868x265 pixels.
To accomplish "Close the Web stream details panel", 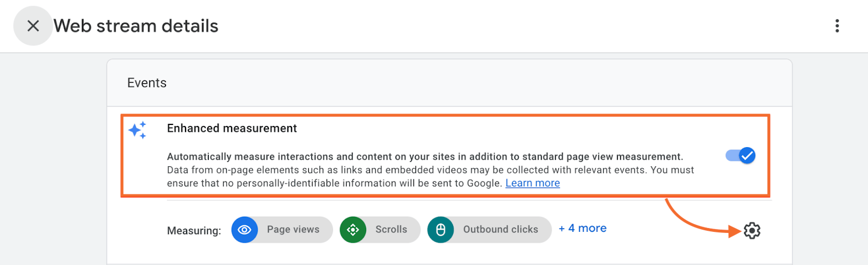I will 33,26.
